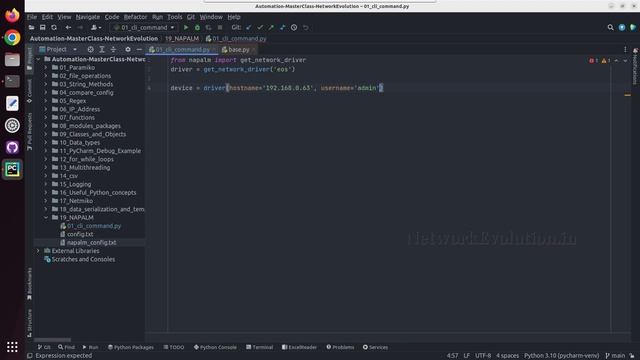Open the Services tool window

click(375, 347)
